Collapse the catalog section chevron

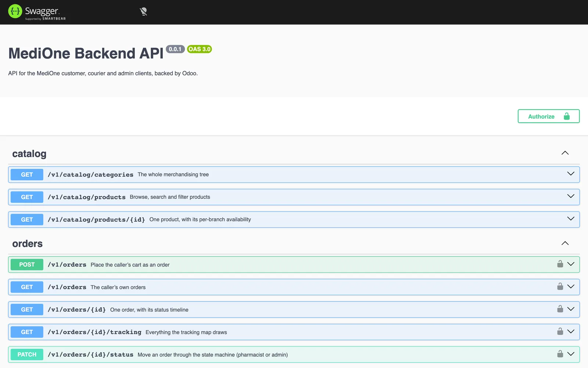pyautogui.click(x=565, y=153)
